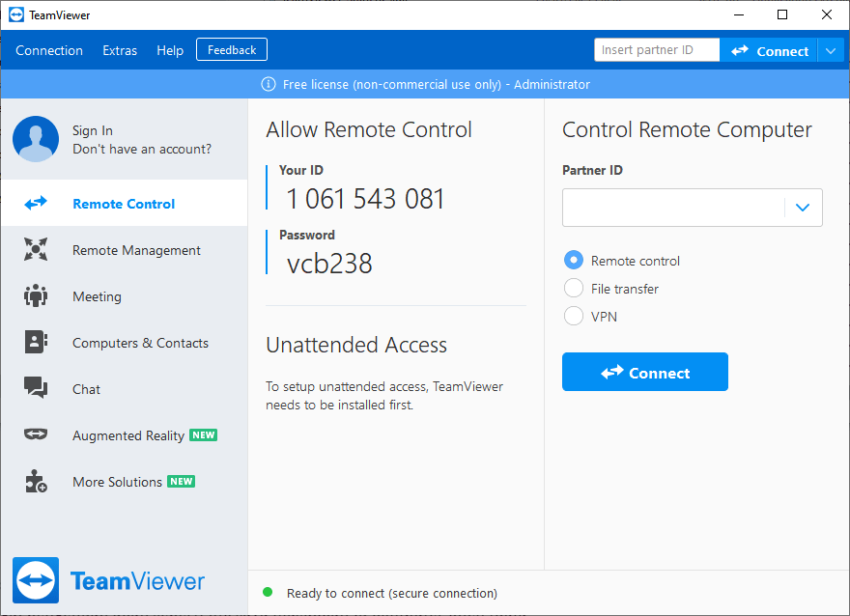Click the TeamViewer title bar logo icon
This screenshot has height=616, width=850.
(16, 14)
